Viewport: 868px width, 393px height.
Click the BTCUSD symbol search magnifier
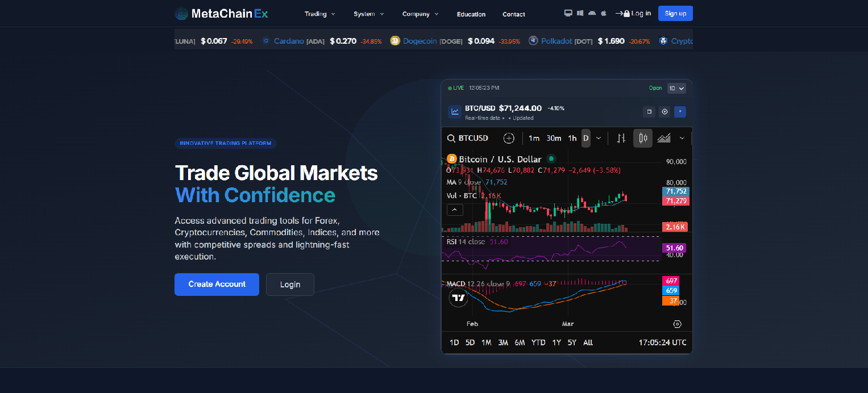[451, 138]
